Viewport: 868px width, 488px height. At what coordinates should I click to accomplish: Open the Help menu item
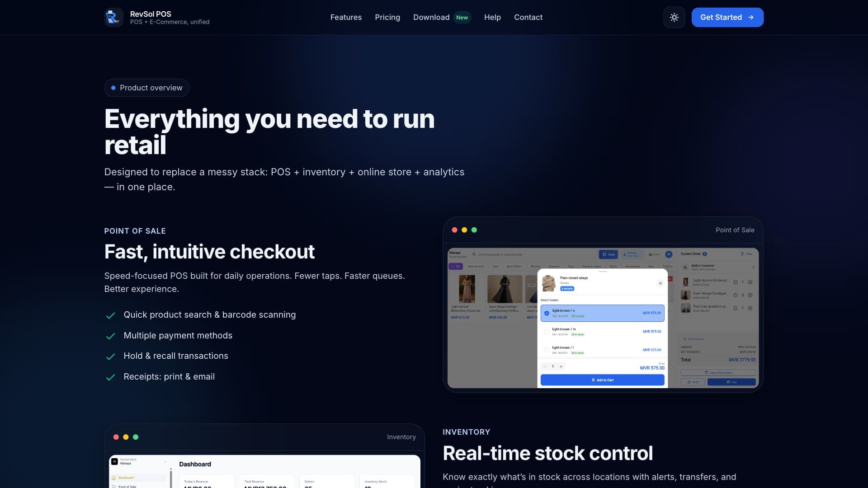[x=492, y=17]
